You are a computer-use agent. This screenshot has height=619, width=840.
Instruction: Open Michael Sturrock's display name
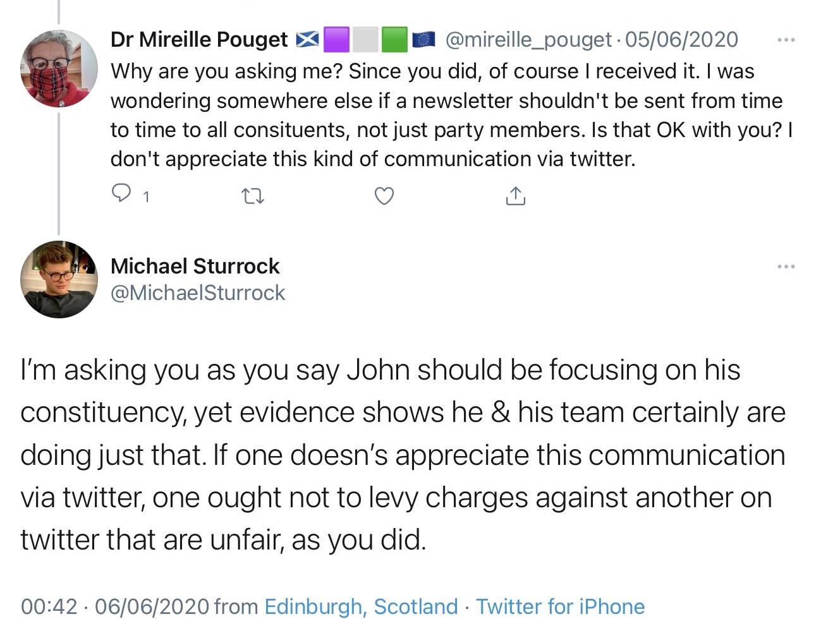coord(195,266)
